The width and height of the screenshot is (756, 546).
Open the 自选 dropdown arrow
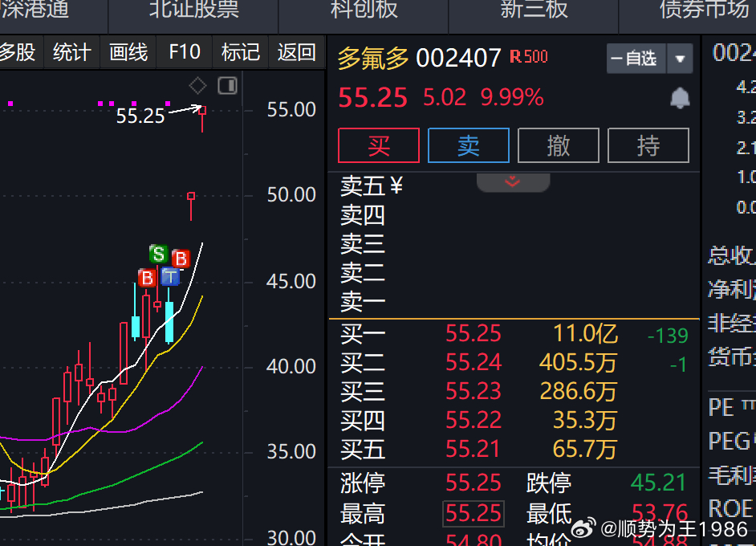click(x=680, y=59)
